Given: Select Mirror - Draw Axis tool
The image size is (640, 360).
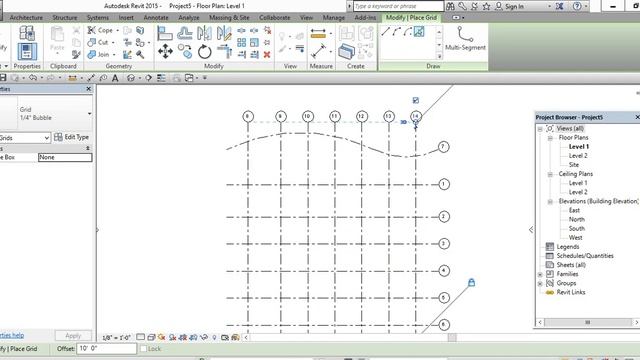Looking at the screenshot, I should tap(224, 33).
